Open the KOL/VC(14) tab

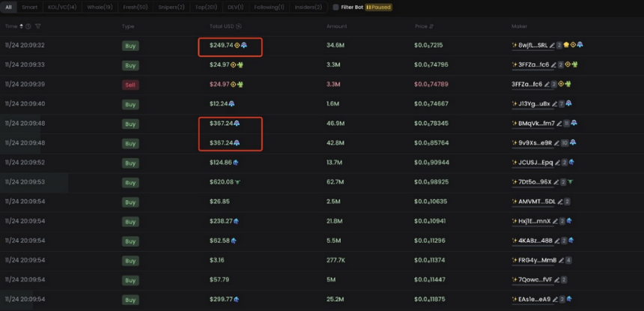coord(61,7)
